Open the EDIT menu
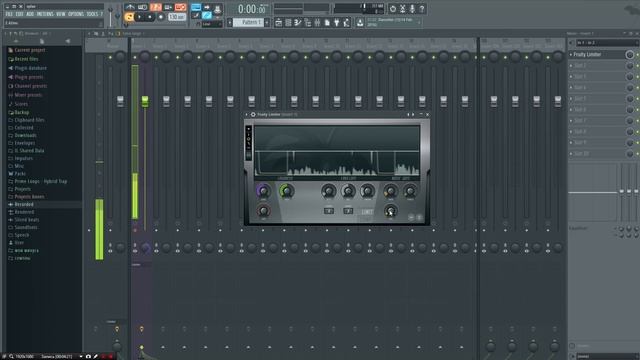640x360 pixels. [x=19, y=14]
